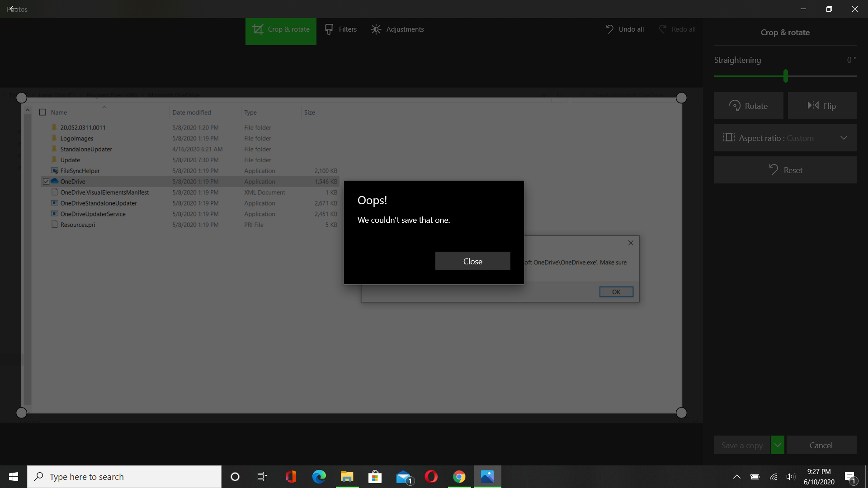
Task: Show hidden system tray icons
Action: click(736, 477)
